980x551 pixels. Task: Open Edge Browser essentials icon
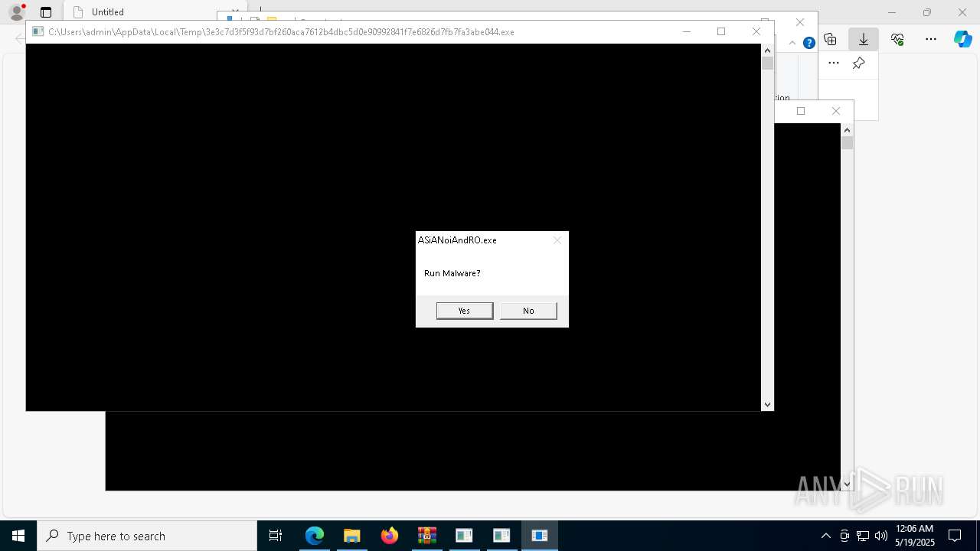(897, 39)
